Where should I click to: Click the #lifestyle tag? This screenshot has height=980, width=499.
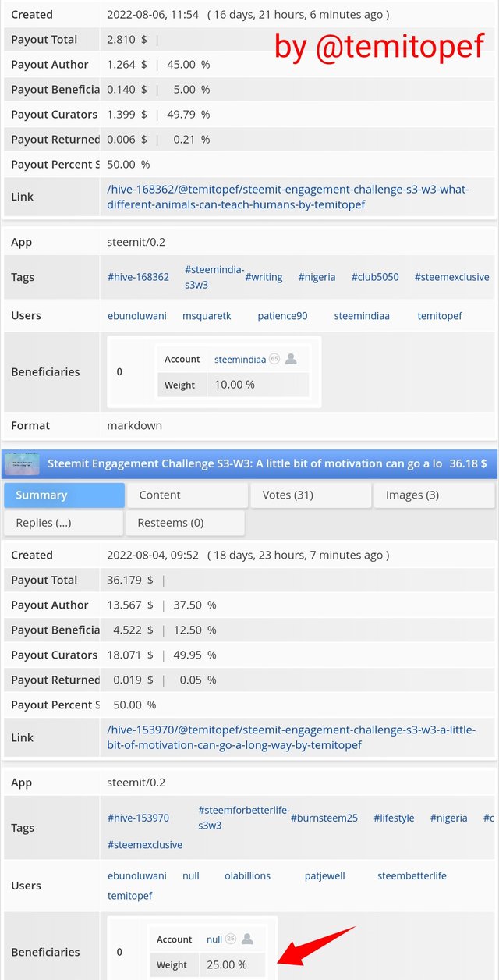394,818
